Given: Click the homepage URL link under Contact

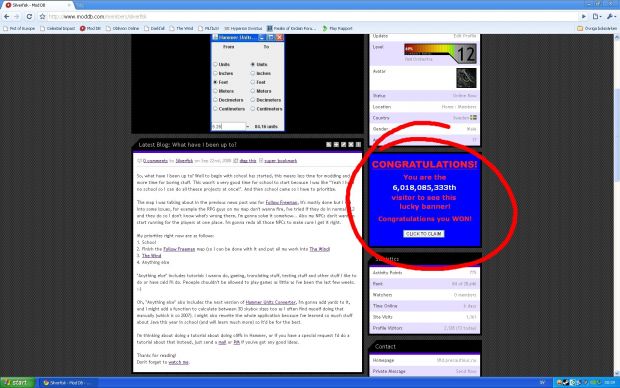Looking at the screenshot, I should pyautogui.click(x=456, y=360).
